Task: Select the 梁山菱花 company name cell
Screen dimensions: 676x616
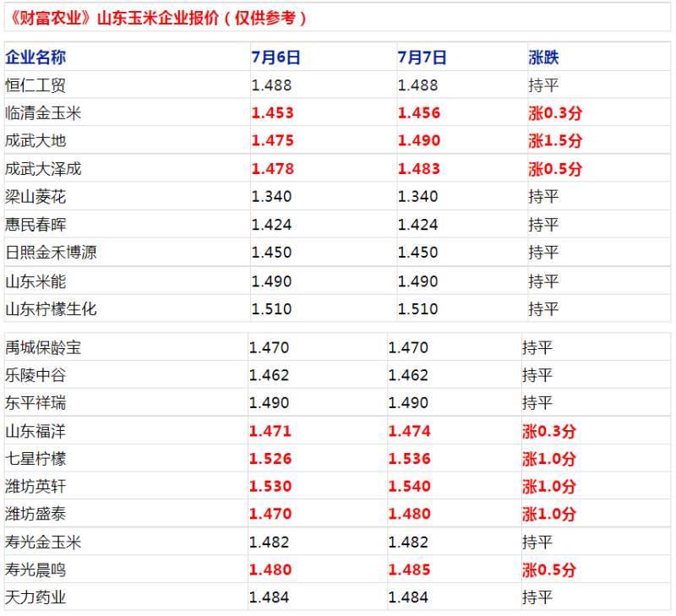Action: [x=35, y=197]
